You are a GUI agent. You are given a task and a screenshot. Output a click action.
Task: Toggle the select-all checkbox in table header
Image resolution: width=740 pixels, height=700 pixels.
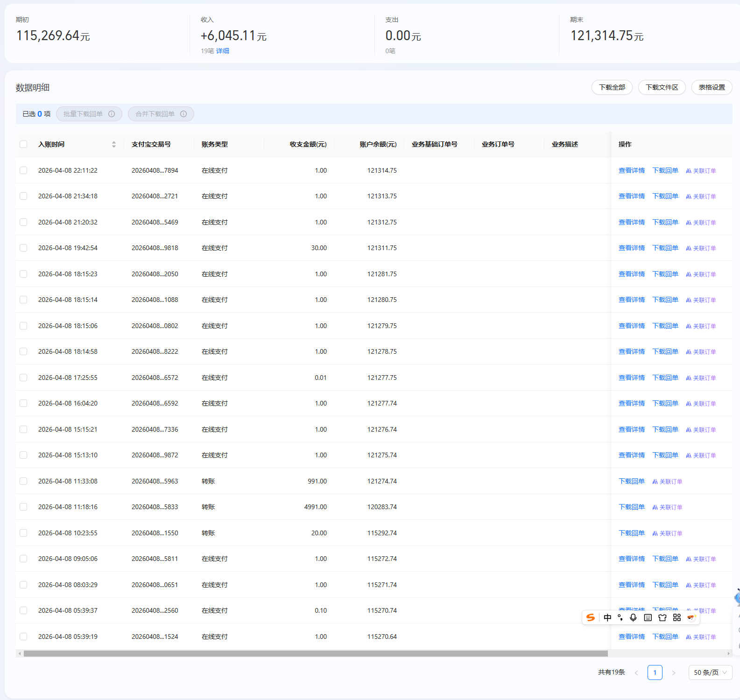coord(23,144)
